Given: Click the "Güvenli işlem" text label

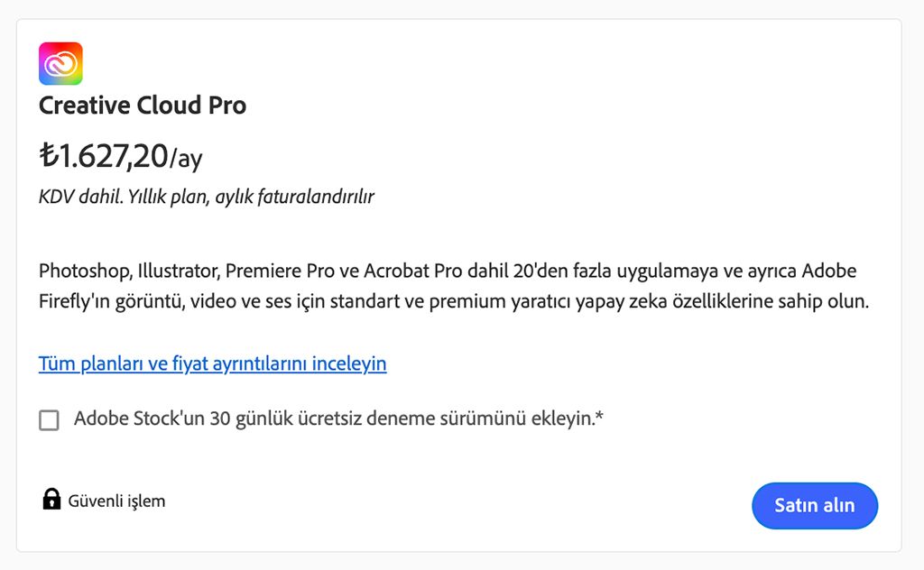Looking at the screenshot, I should [116, 501].
